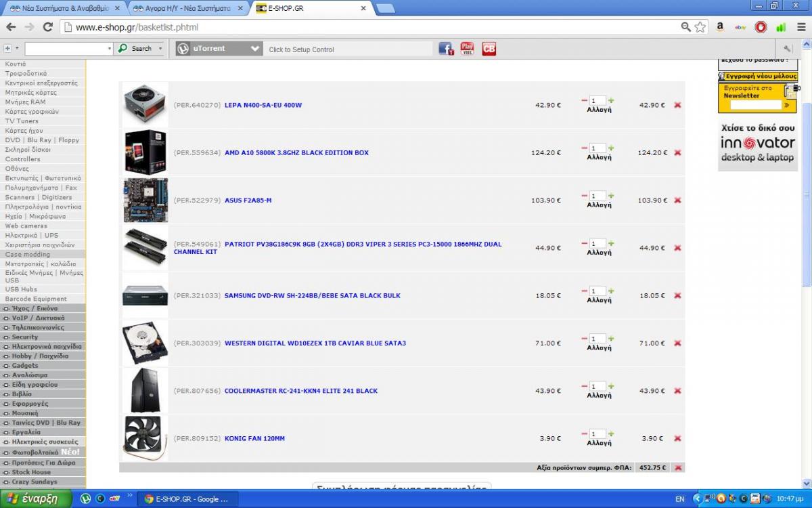Open Κάρτες γραφικών category
This screenshot has width=812, height=508.
(32, 112)
